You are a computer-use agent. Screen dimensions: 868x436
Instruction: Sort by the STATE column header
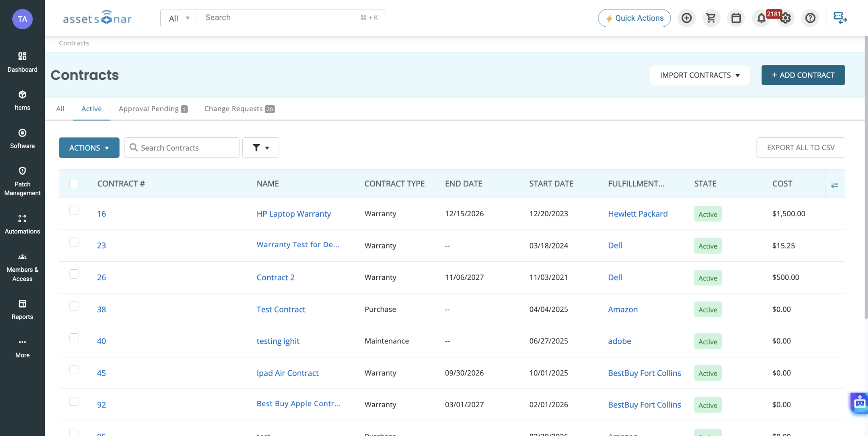coord(705,184)
